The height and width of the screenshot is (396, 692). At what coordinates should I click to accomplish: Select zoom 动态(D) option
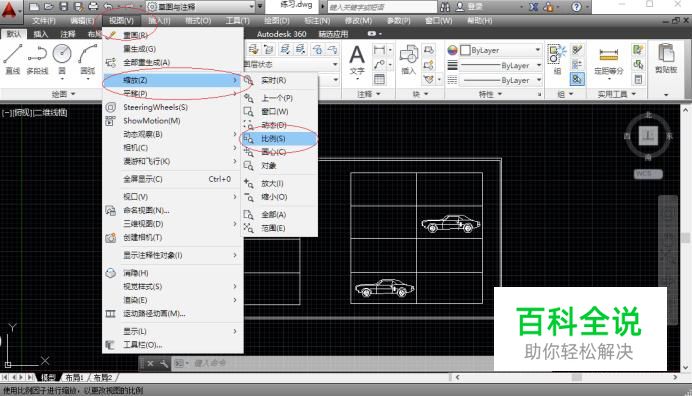tap(279, 125)
